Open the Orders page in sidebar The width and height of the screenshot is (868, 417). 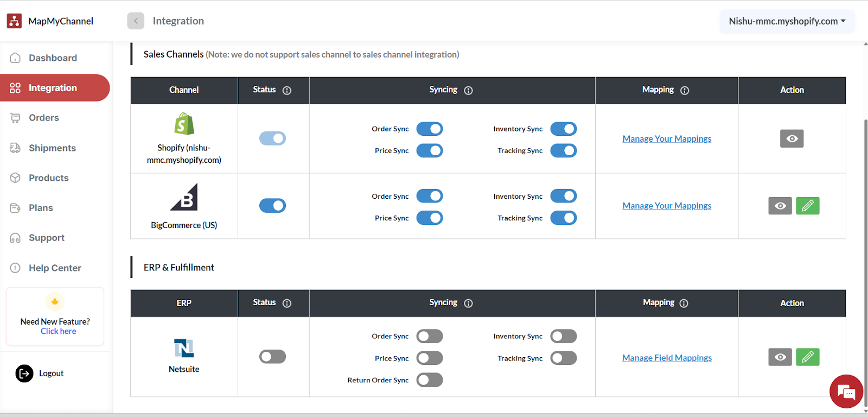(43, 118)
